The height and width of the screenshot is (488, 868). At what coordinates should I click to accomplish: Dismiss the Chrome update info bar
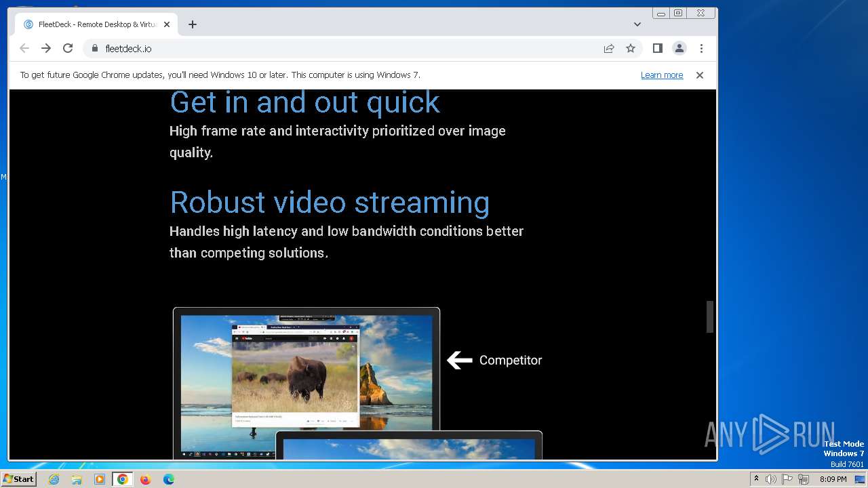pyautogui.click(x=700, y=75)
